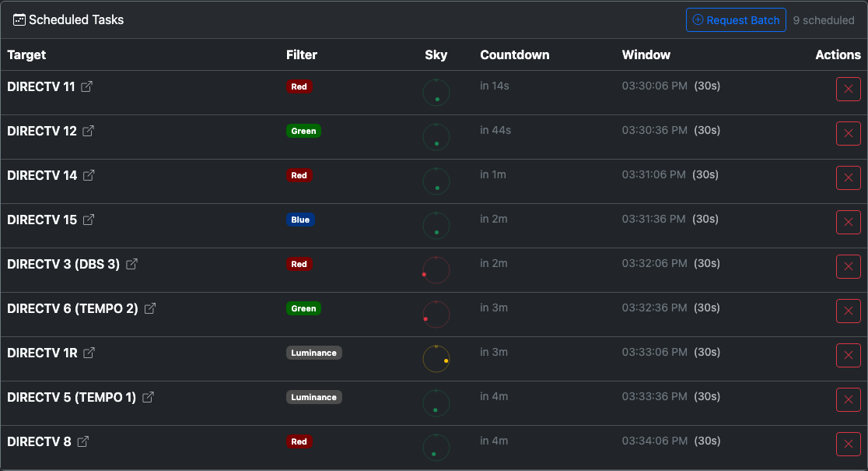Image resolution: width=868 pixels, height=471 pixels.
Task: Click the red sky dial for DIRECTV 3 (DBS 3)
Action: coord(436,270)
